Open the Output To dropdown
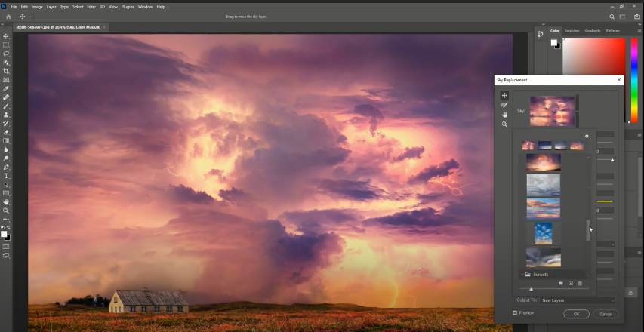The height and width of the screenshot is (332, 644). tap(578, 300)
